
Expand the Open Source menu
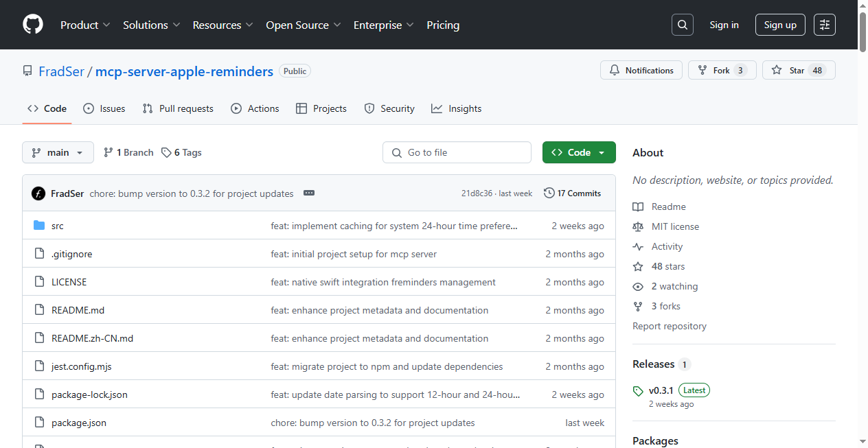click(x=304, y=25)
